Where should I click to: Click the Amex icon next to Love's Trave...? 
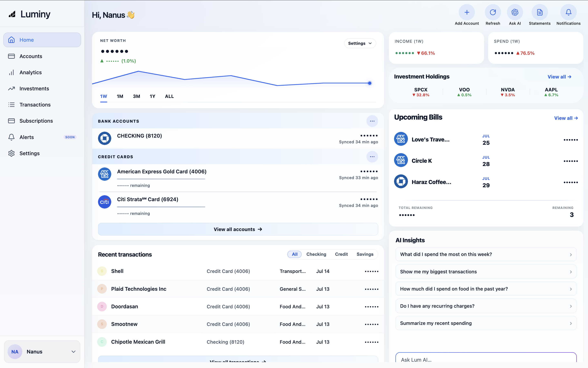coord(401,139)
